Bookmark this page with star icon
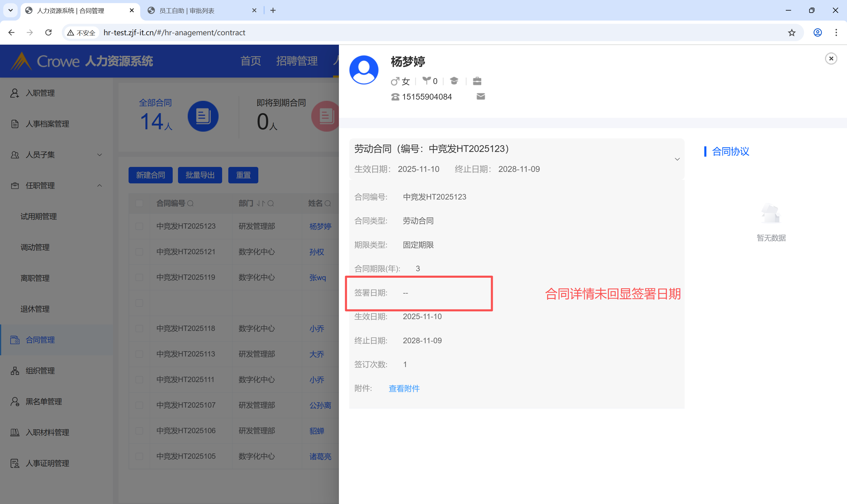 pos(792,33)
